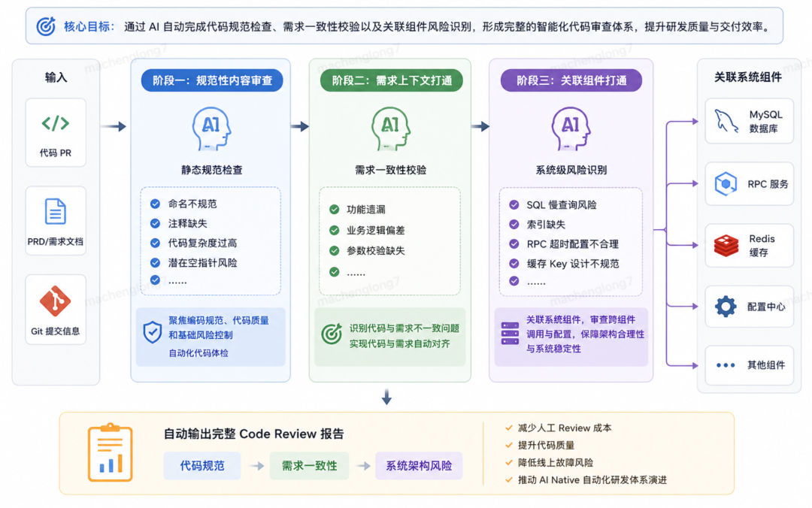812x508 pixels.
Task: Click the 静态规范检查 label
Action: [211, 170]
